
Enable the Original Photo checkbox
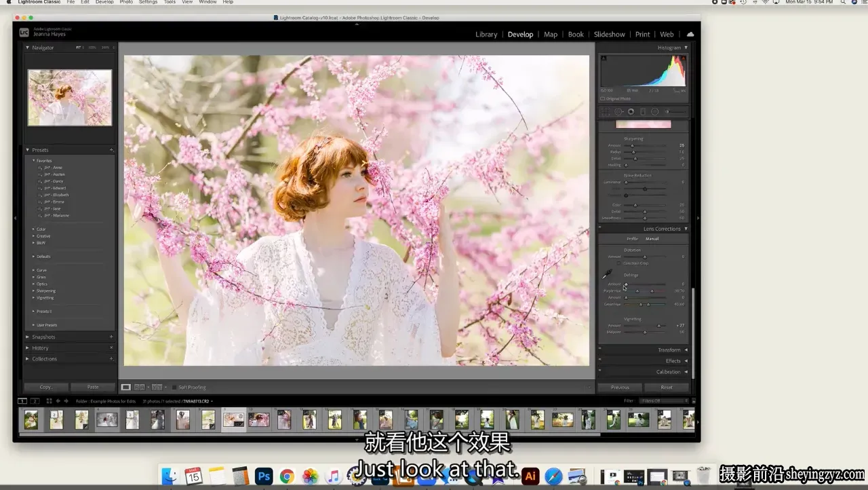602,98
